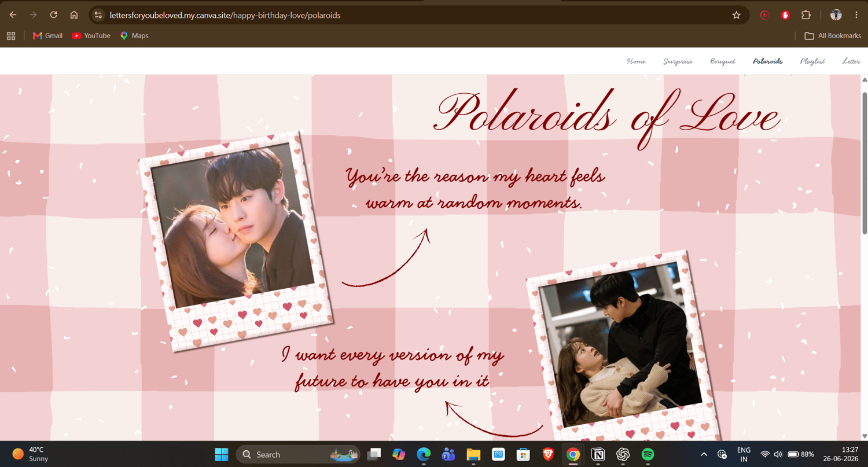This screenshot has width=868, height=467.
Task: Open the blue app left of Microsoft Store
Action: [498, 454]
